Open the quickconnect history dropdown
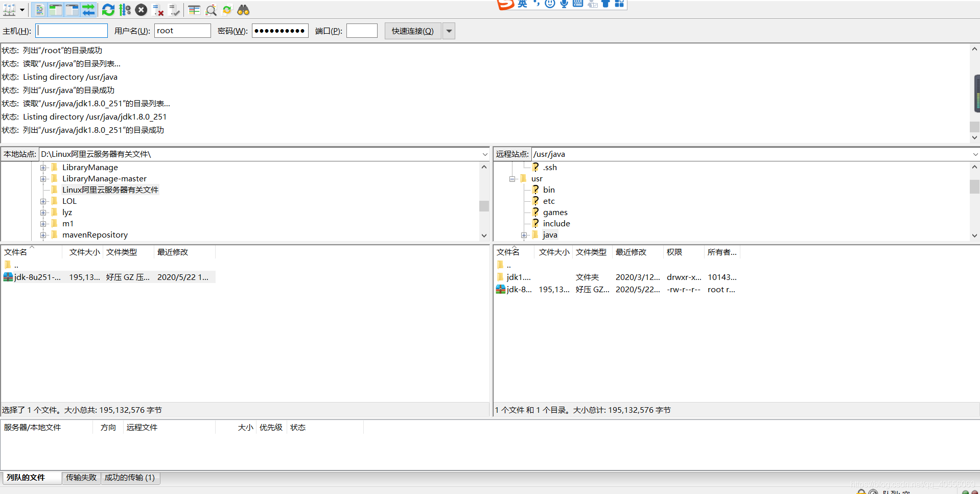Image resolution: width=980 pixels, height=494 pixels. click(448, 31)
